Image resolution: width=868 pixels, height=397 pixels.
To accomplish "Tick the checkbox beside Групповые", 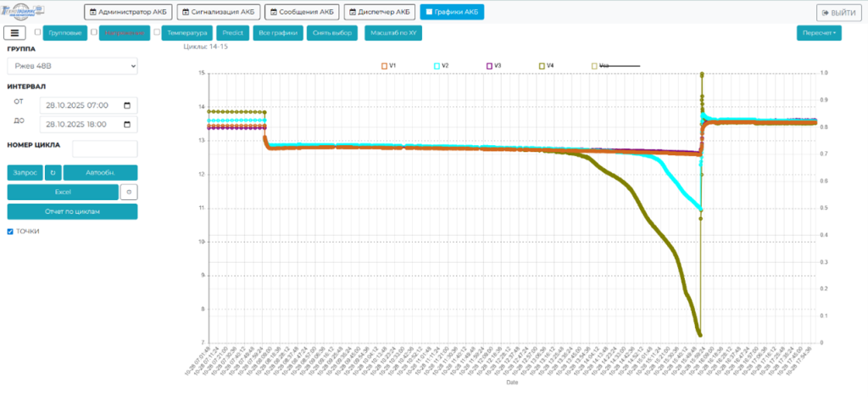I will coord(37,32).
